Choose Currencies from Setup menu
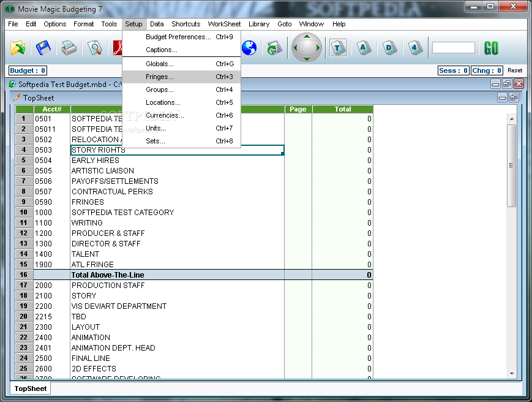Viewport: 532px width, 402px height. (182, 115)
